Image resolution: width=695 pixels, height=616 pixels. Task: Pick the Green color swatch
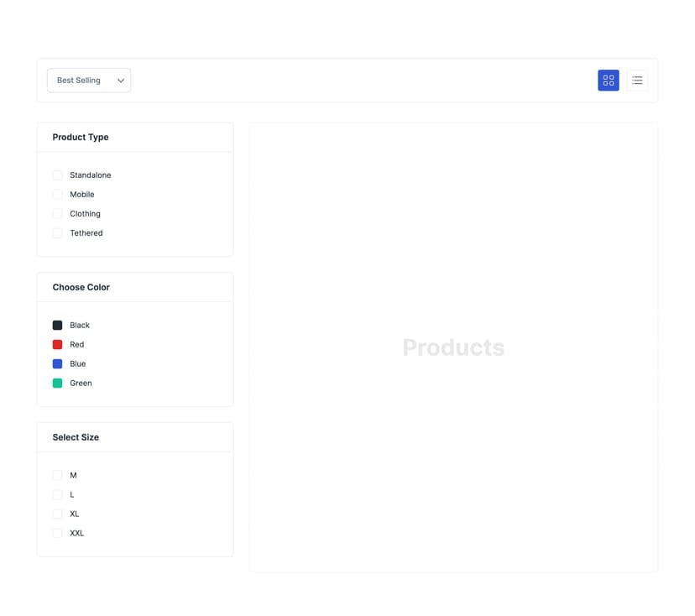(x=57, y=383)
